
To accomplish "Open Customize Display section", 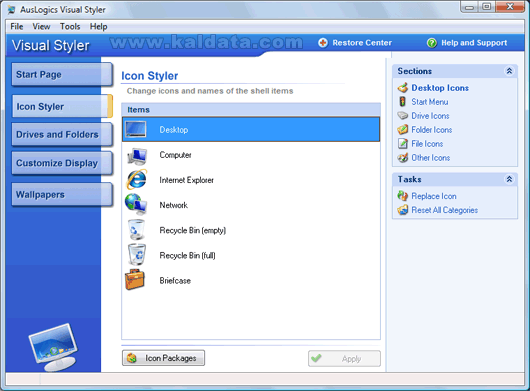I will click(x=62, y=163).
